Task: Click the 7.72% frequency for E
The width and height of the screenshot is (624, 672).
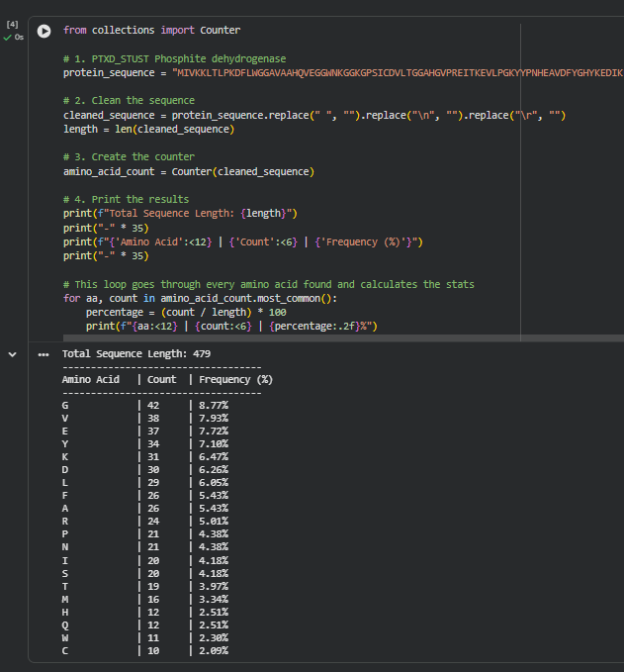Action: [x=214, y=432]
